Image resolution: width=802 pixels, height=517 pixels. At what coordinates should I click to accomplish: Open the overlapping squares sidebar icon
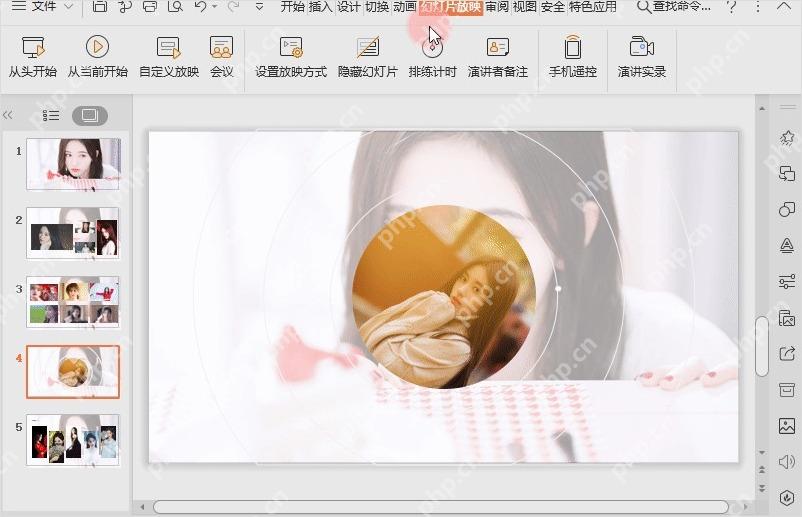[787, 173]
